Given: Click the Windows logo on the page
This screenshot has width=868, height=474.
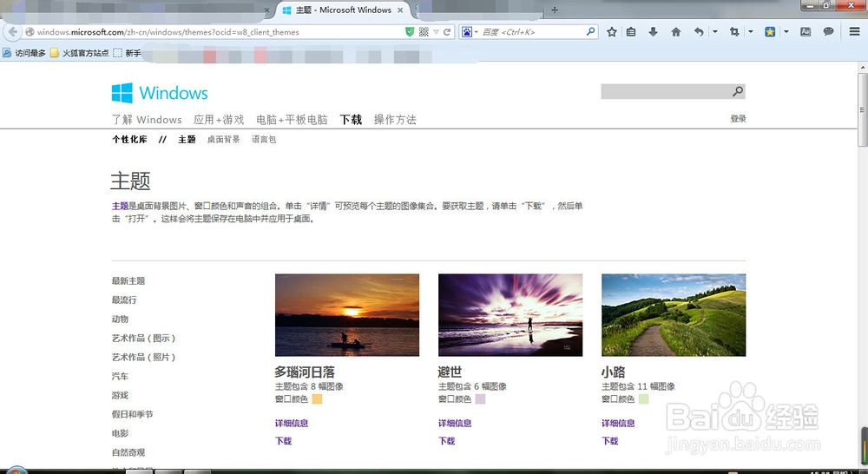Looking at the screenshot, I should (160, 93).
